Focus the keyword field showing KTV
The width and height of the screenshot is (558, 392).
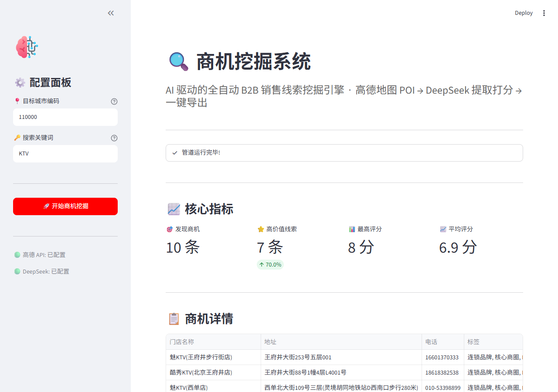(65, 154)
